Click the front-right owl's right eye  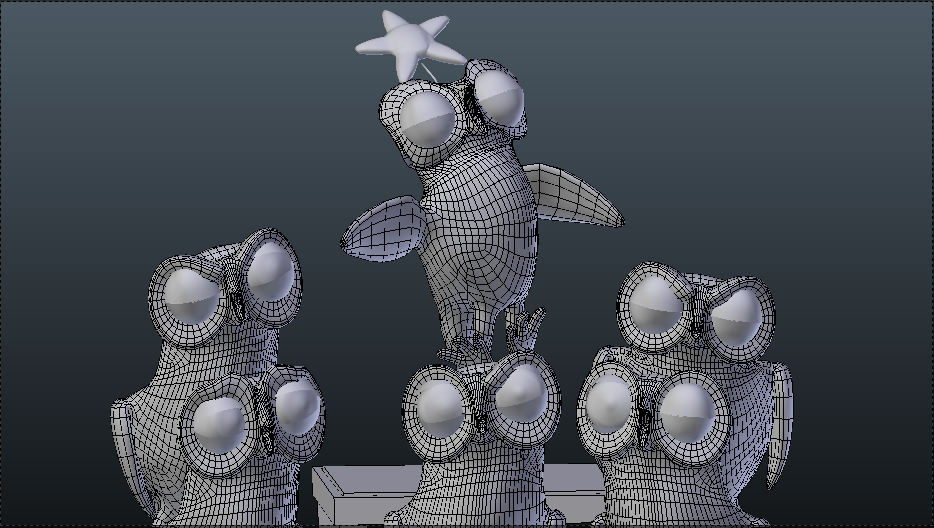[x=689, y=411]
